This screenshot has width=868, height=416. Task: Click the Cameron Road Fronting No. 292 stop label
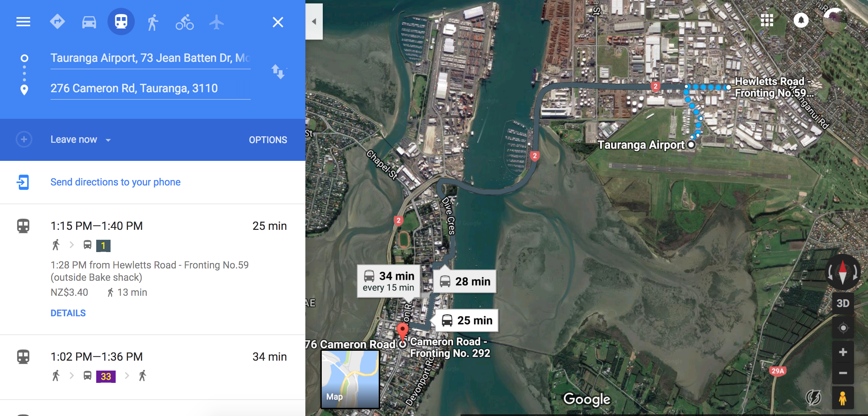point(450,347)
